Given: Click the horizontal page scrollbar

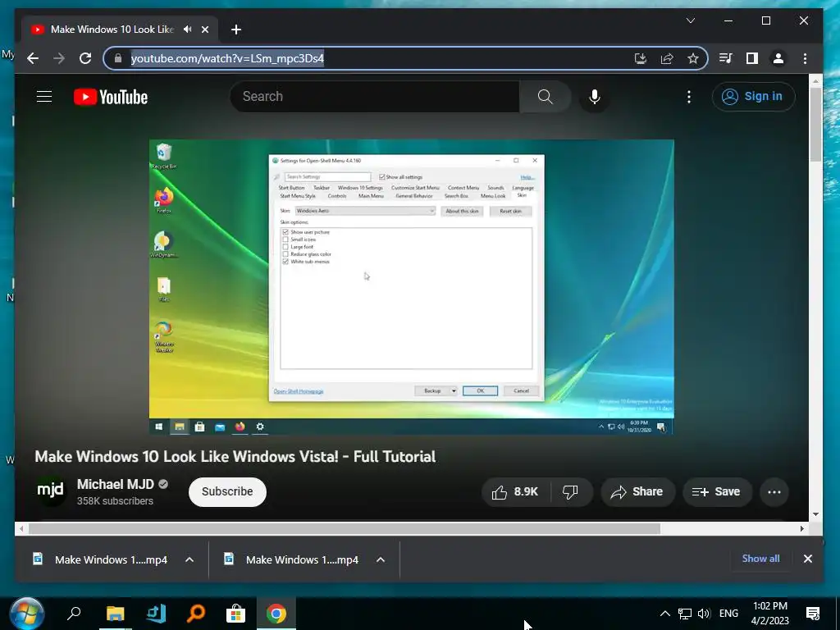Looking at the screenshot, I should pos(345,529).
